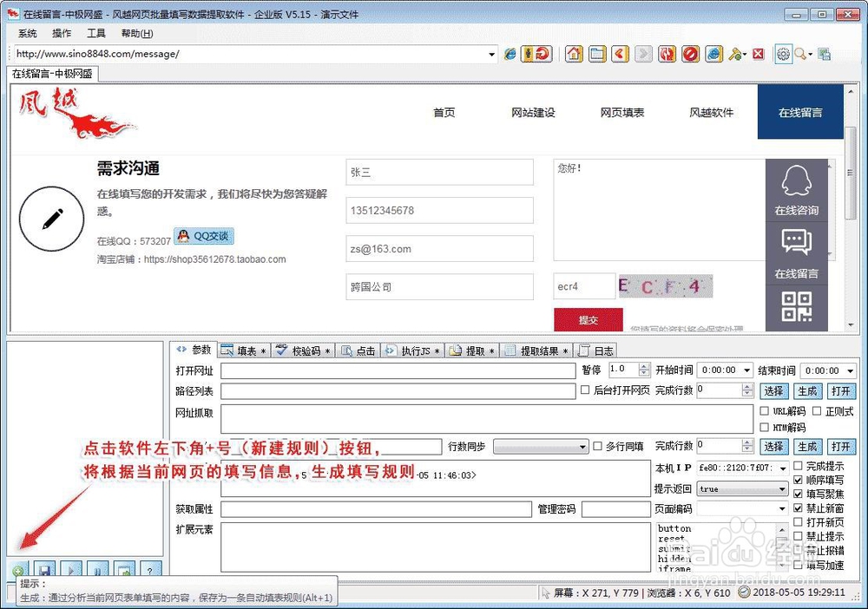The image size is (868, 609).
Task: Click the red 提交 submit button
Action: pyautogui.click(x=589, y=320)
